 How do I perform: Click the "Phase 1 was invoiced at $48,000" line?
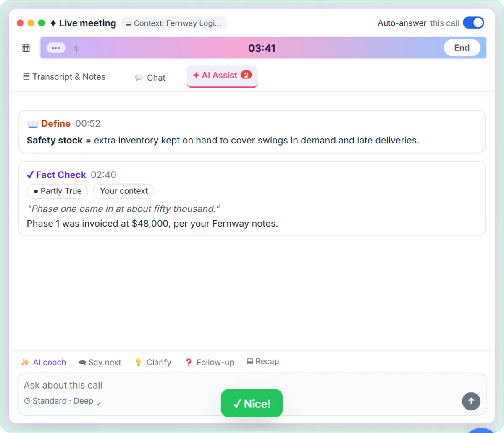(152, 224)
